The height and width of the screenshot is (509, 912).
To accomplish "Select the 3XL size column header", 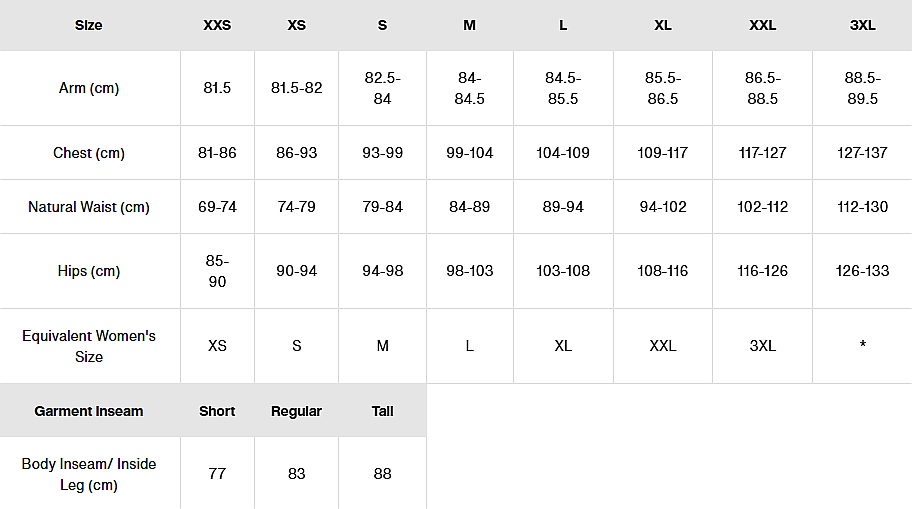I will point(862,25).
